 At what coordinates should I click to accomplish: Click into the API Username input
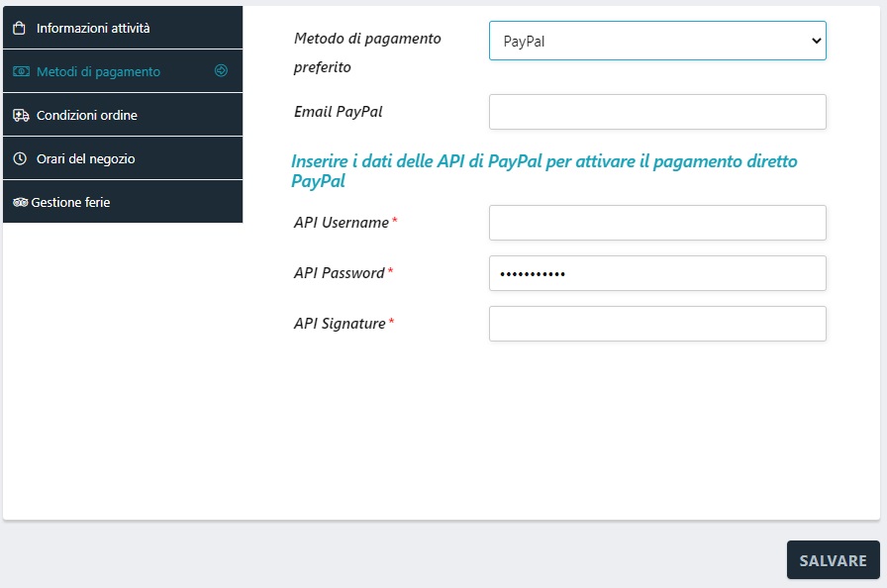click(657, 223)
